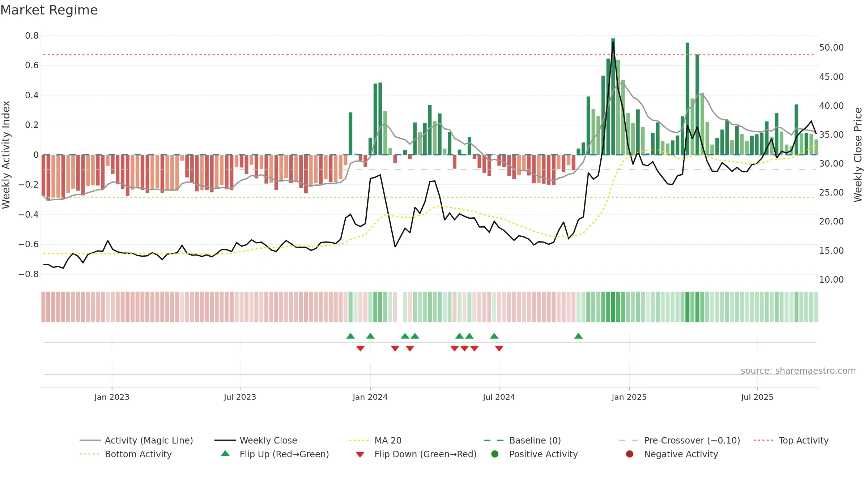Click the 0 activity axis label
Screen dimensions: 868x488
coord(36,155)
